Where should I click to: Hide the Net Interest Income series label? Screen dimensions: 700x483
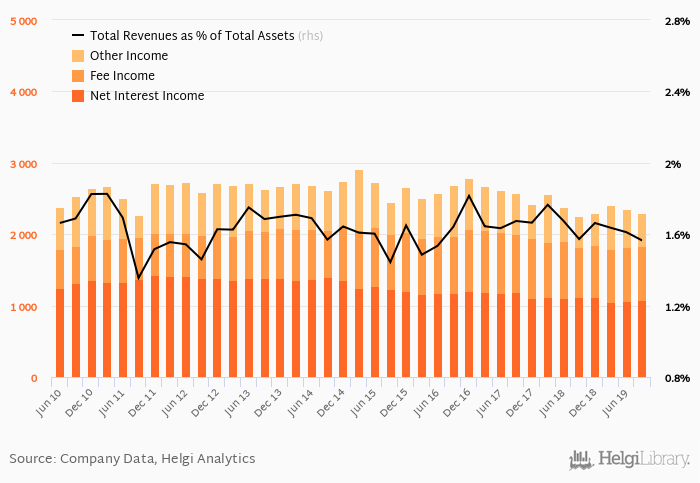click(147, 96)
